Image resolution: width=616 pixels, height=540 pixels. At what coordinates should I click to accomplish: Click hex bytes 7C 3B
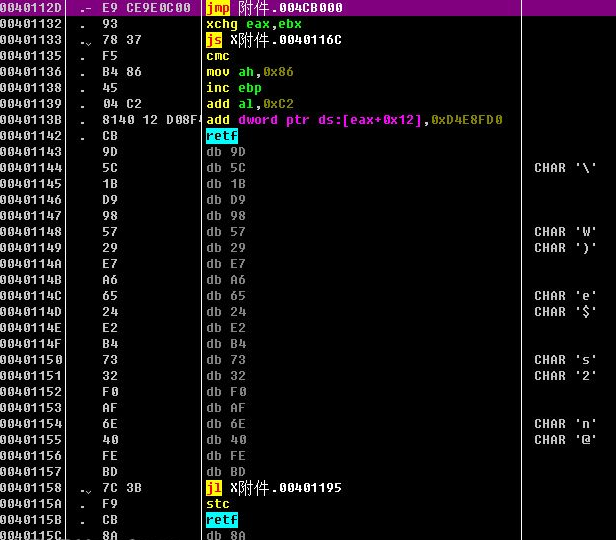[x=122, y=488]
